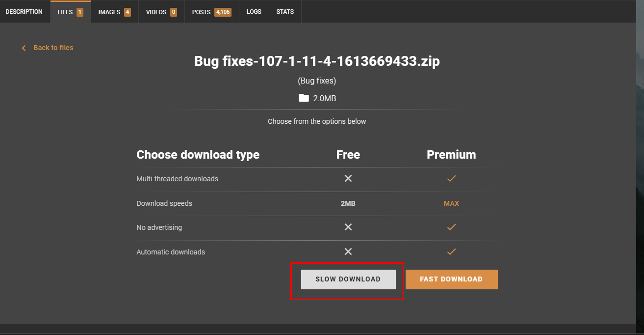Click the folder icon beside 2.0MB
The image size is (644, 335).
point(304,98)
